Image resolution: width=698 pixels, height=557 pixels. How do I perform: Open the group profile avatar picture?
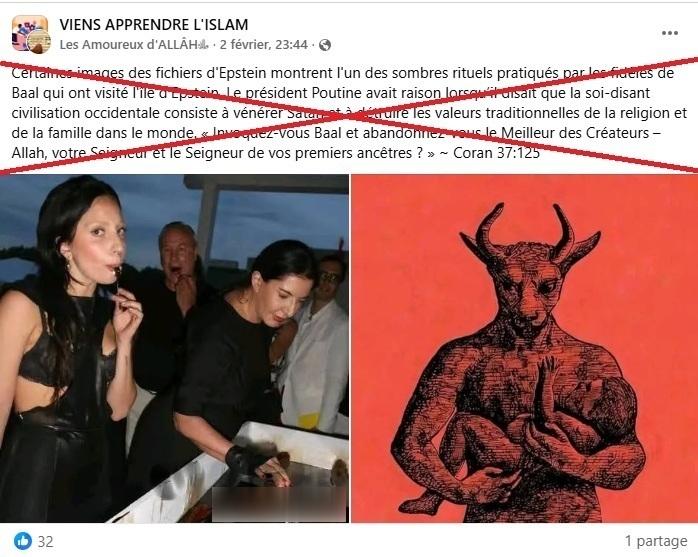30,33
